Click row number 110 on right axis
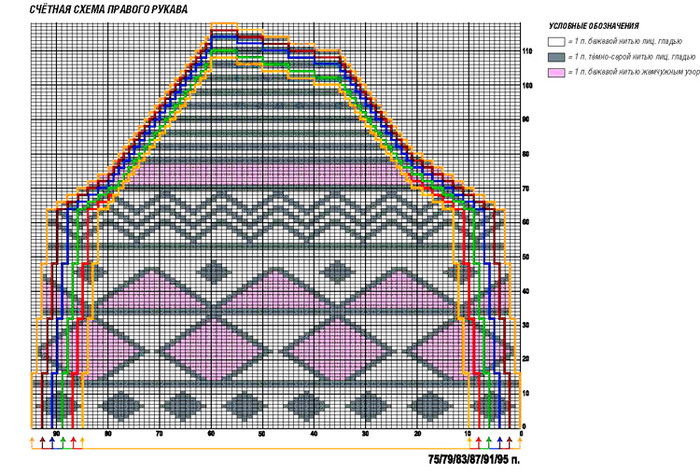 click(527, 51)
